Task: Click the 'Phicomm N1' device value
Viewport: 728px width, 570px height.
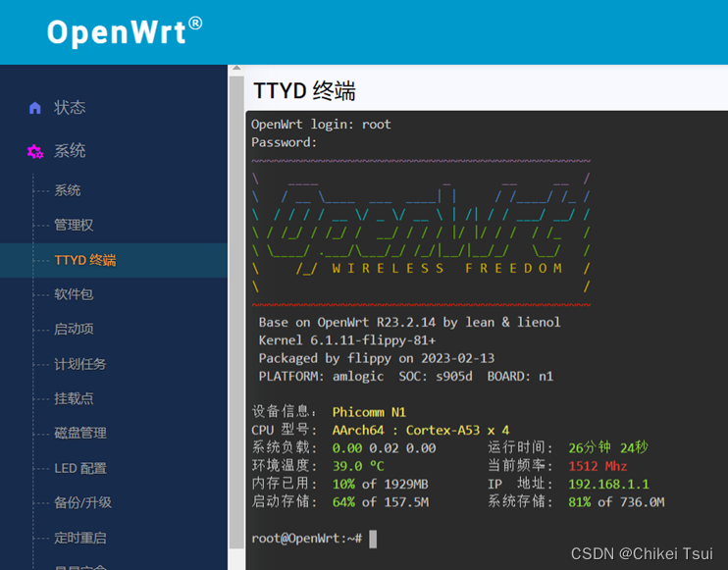Action: click(369, 412)
